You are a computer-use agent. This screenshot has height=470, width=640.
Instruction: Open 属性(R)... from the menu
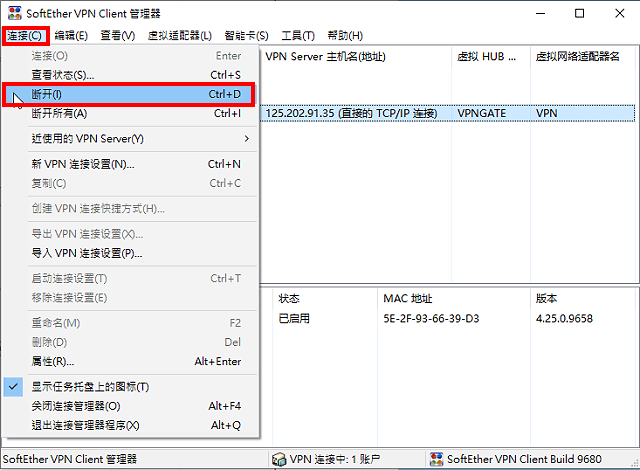pos(131,361)
